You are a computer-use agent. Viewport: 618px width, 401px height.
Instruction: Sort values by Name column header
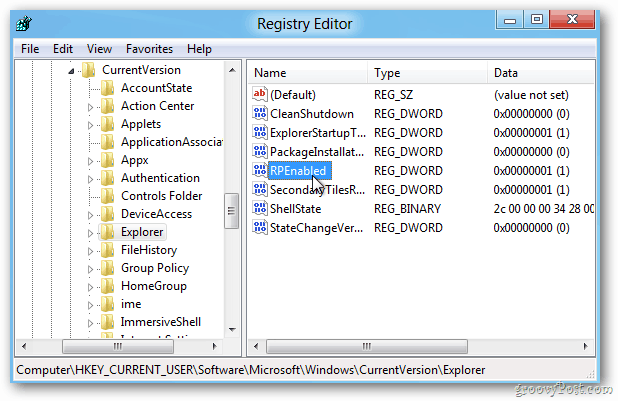click(x=308, y=73)
